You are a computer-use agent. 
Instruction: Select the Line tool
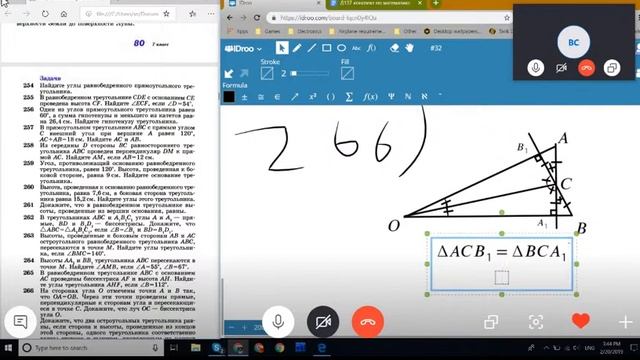point(312,48)
